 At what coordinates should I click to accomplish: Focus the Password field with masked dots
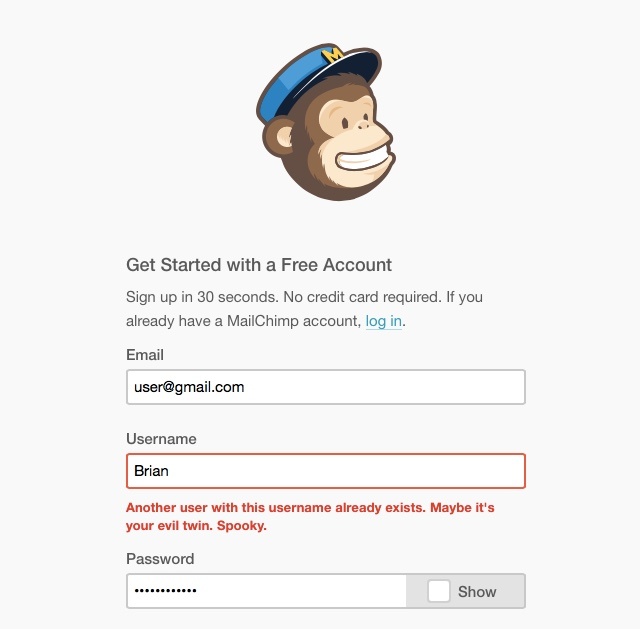tap(266, 591)
